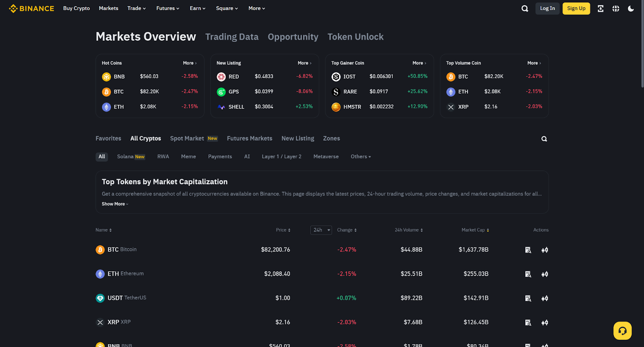
Task: Select the Zones tab
Action: (332, 138)
